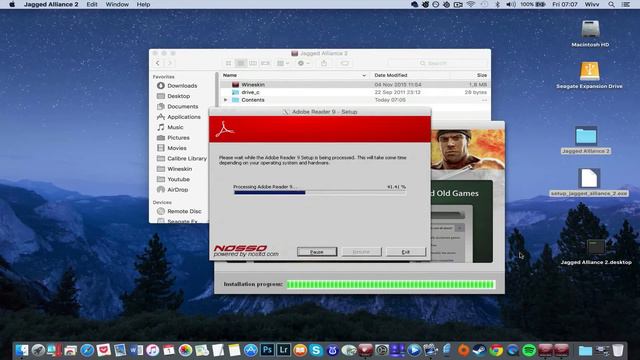Open Applications in Finder sidebar

[179, 117]
